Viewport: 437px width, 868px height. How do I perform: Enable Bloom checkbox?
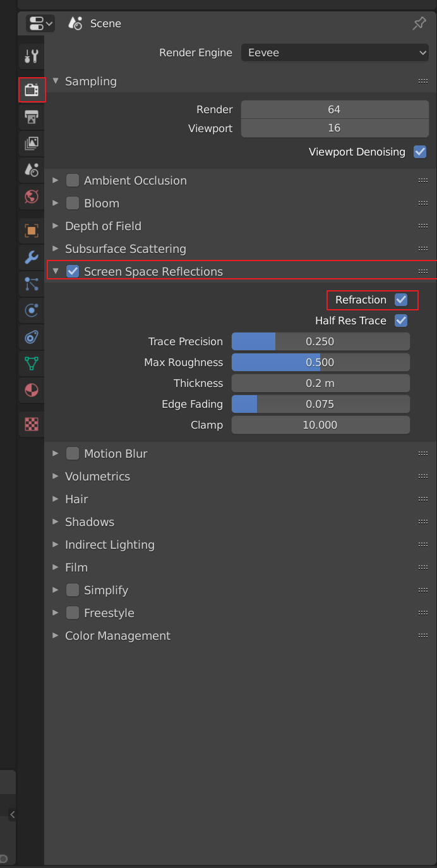coord(73,204)
